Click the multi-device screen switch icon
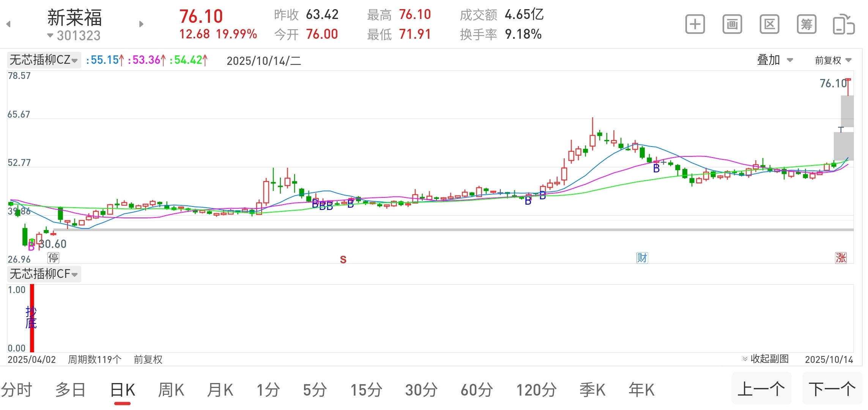868x410 pixels. coord(843,25)
